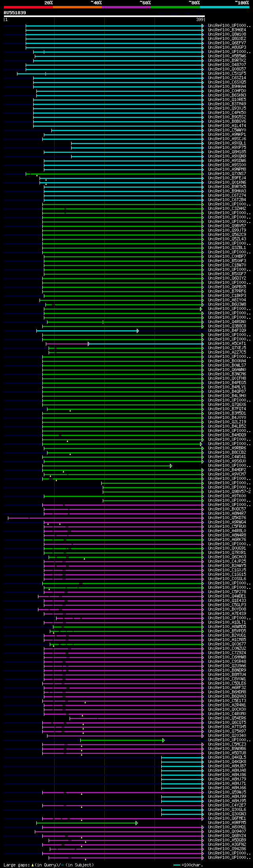Select the UniRef100_B5XAF3 label
This screenshot has height=868, width=253.
pos(227,261)
